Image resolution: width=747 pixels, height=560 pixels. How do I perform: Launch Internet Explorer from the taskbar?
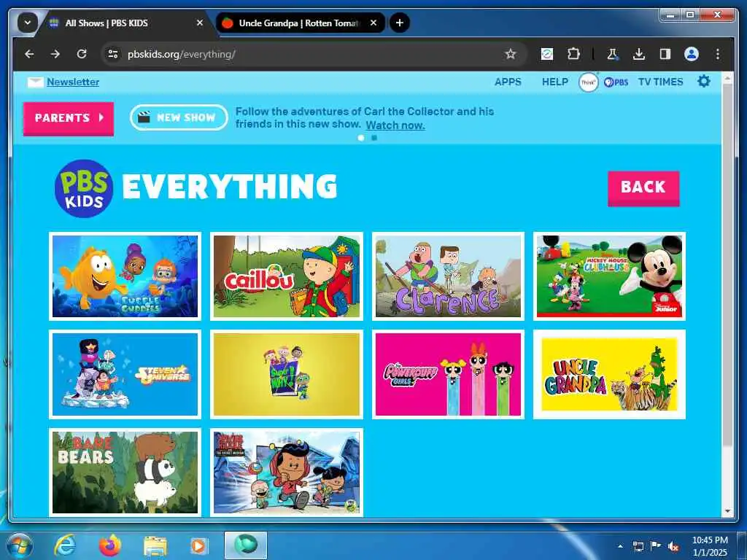pyautogui.click(x=65, y=545)
